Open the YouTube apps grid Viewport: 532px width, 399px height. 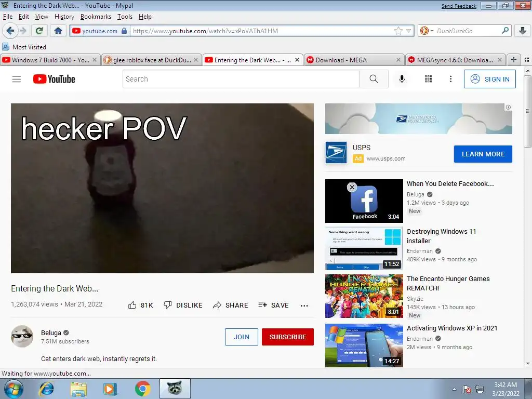[428, 79]
